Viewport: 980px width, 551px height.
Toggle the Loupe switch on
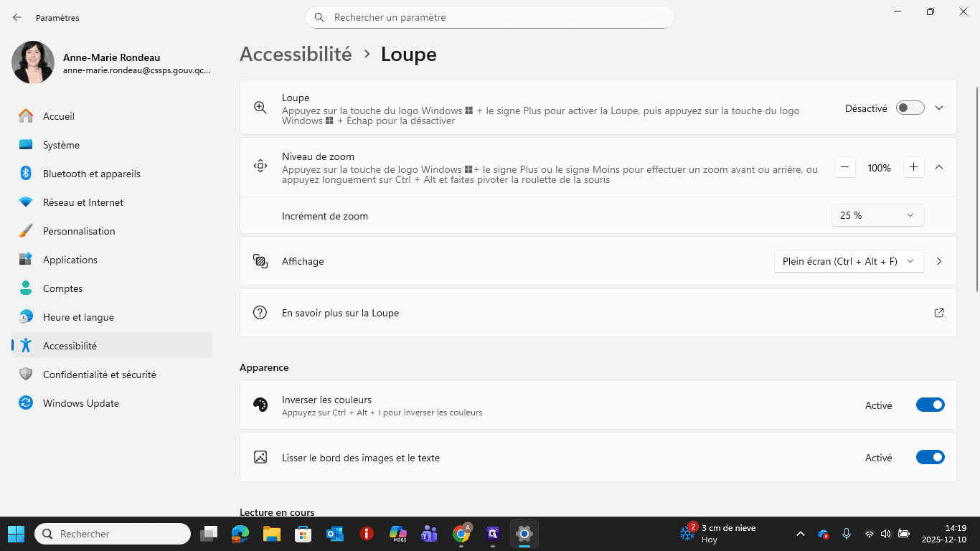point(910,108)
